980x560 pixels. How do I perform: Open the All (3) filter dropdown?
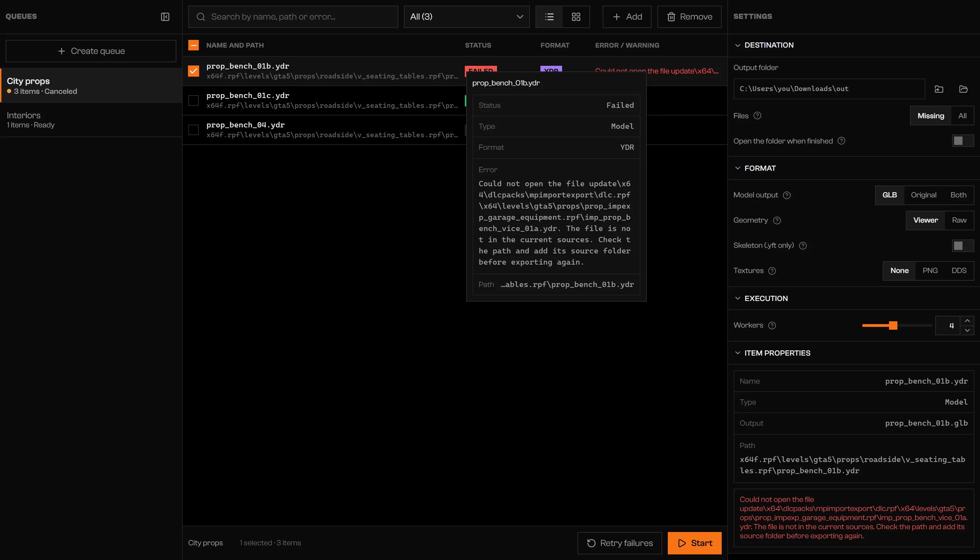click(x=467, y=16)
